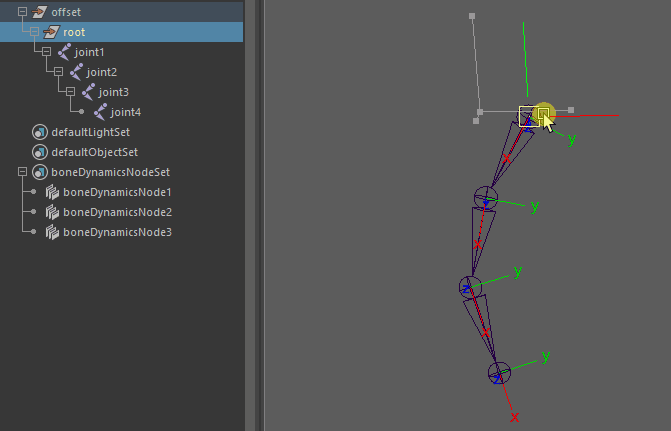Click the third joint sphere in viewport
This screenshot has height=431, width=671.
pos(470,287)
